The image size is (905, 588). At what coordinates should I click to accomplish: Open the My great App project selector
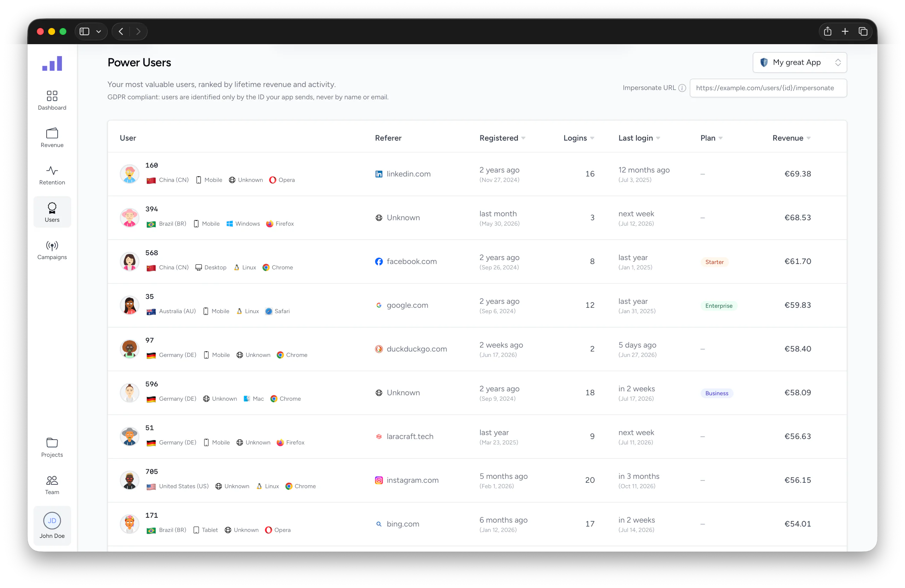pyautogui.click(x=800, y=62)
